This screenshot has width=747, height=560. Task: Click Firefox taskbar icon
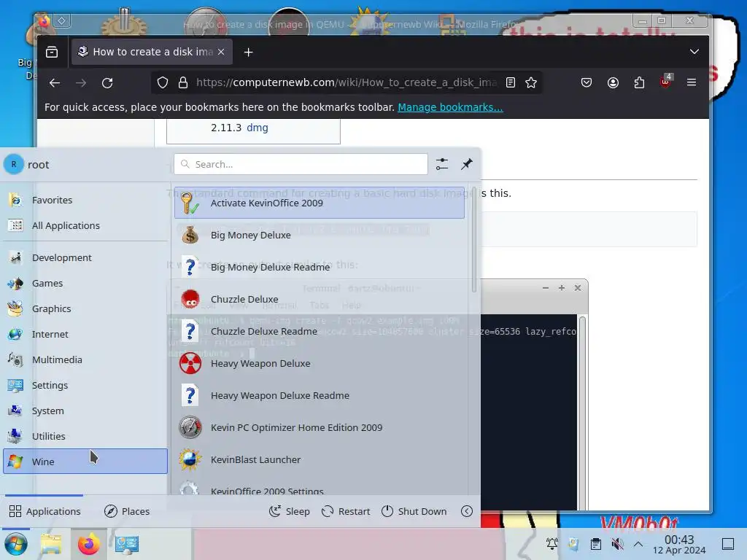(x=88, y=544)
